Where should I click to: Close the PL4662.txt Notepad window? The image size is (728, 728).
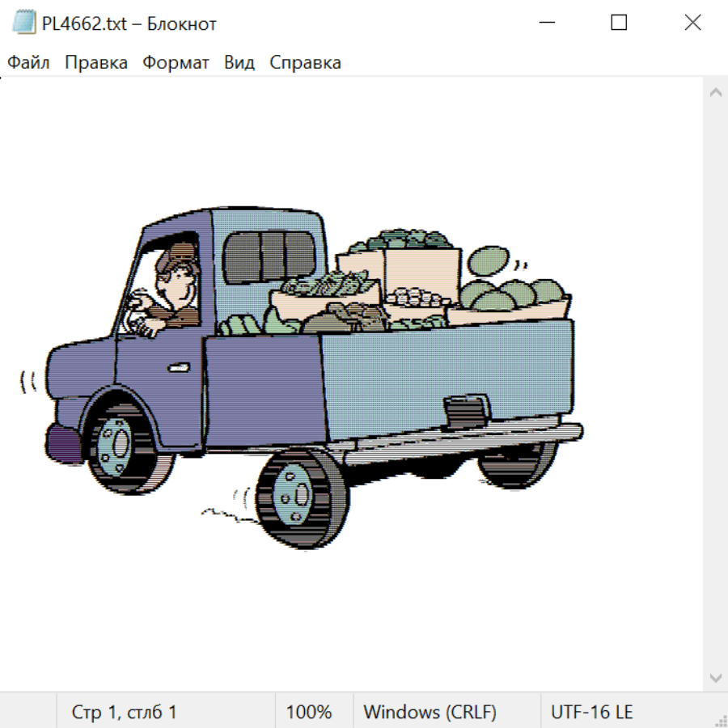[692, 23]
